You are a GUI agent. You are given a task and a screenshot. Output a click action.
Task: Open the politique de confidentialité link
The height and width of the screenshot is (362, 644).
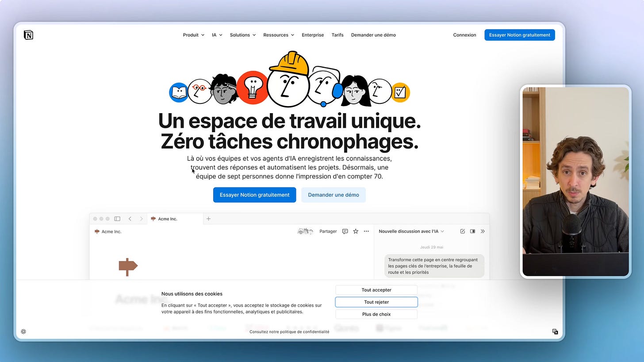coord(289,332)
